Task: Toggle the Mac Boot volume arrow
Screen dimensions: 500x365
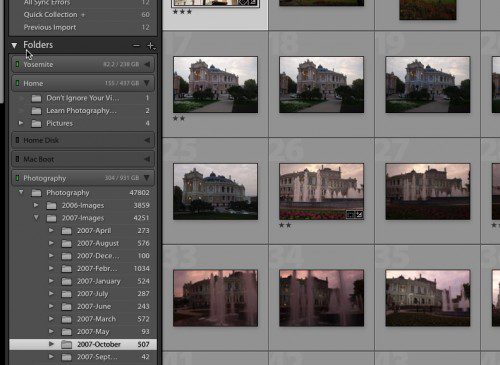Action: 147,159
